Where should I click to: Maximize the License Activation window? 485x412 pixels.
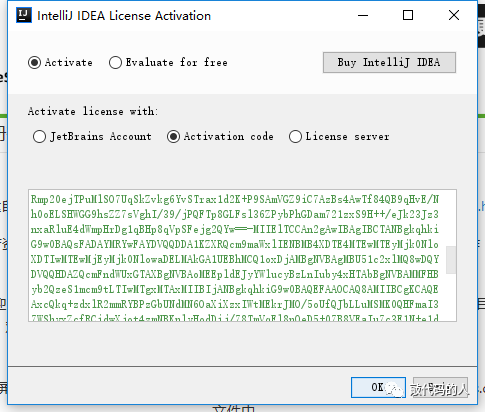coord(408,15)
